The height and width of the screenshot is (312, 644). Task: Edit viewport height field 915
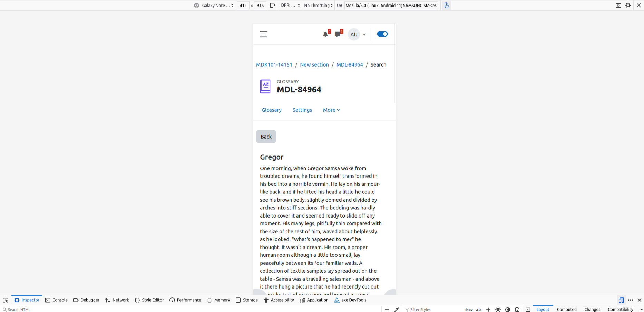pyautogui.click(x=260, y=6)
